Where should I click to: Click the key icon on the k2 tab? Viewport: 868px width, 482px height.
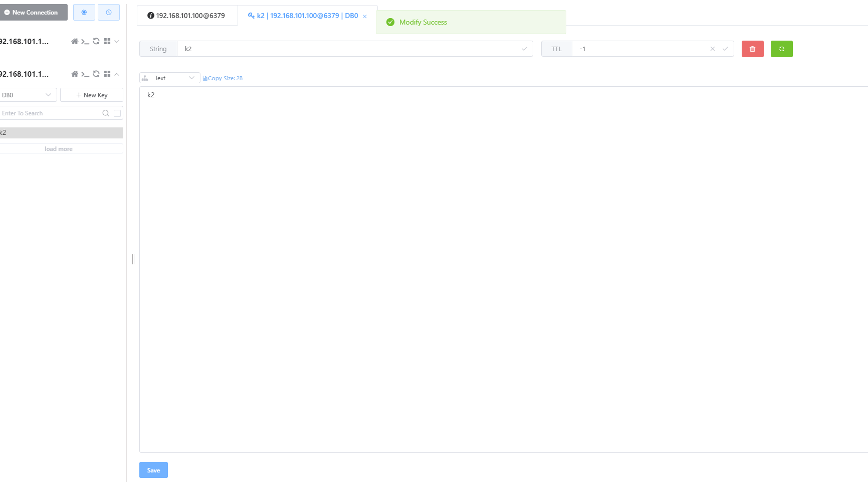(x=251, y=16)
